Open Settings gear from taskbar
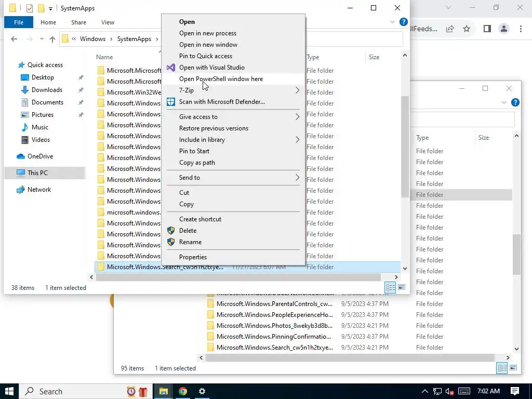This screenshot has width=532, height=399. 202,391
